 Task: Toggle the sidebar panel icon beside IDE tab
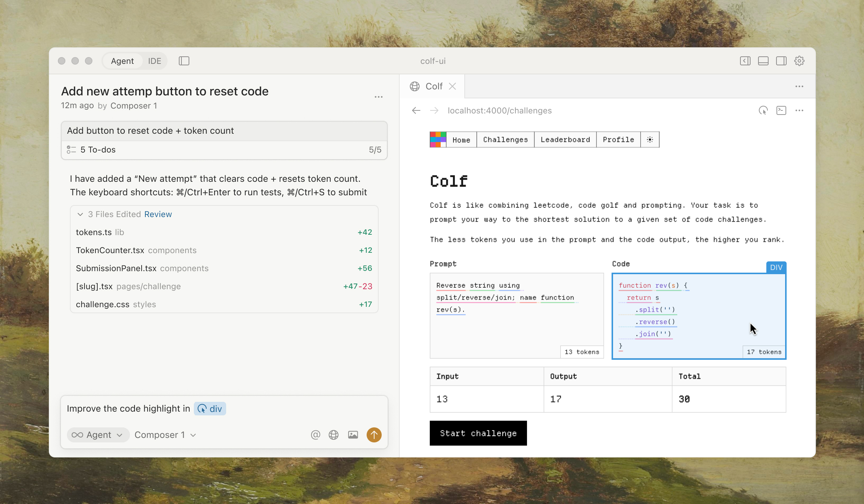point(184,60)
